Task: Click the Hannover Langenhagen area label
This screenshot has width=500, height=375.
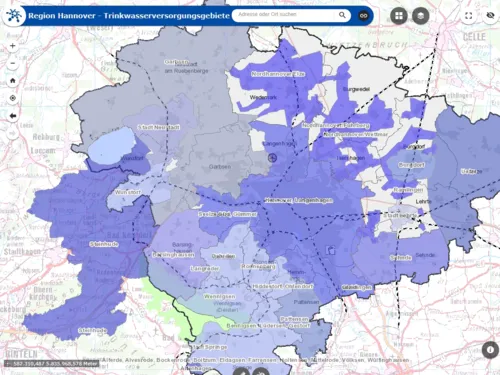Action: coord(299,200)
